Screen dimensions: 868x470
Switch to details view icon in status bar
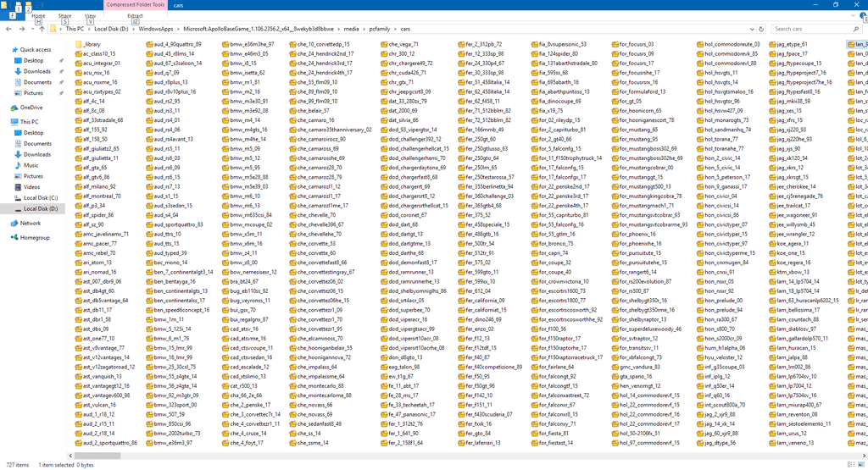[x=851, y=464]
